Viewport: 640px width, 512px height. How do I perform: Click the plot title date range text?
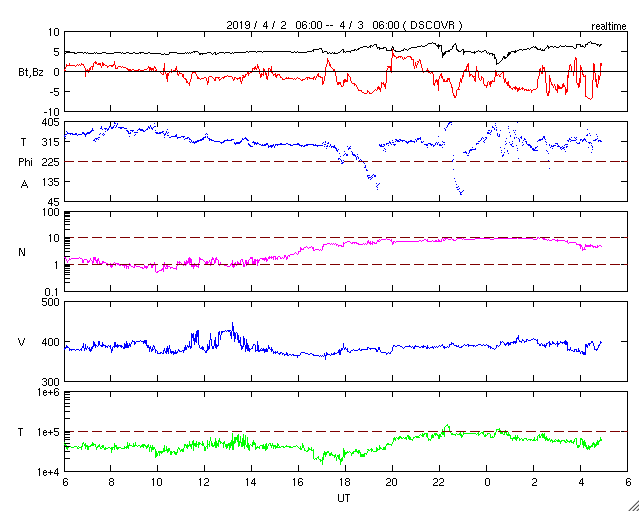(344, 25)
